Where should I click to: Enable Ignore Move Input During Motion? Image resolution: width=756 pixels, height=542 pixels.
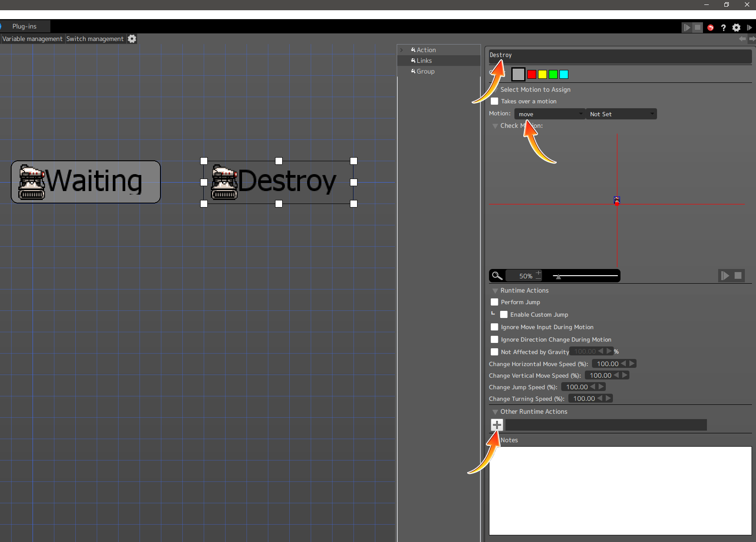[x=494, y=327]
